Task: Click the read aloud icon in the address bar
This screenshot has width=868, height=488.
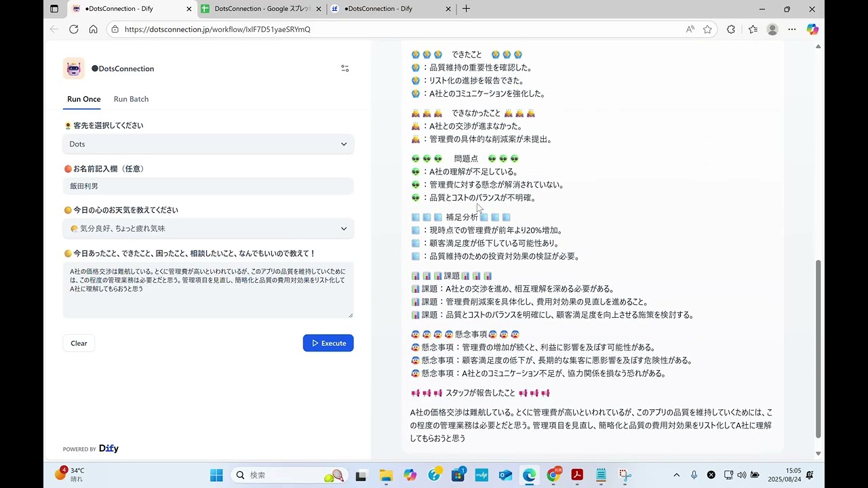Action: click(690, 29)
